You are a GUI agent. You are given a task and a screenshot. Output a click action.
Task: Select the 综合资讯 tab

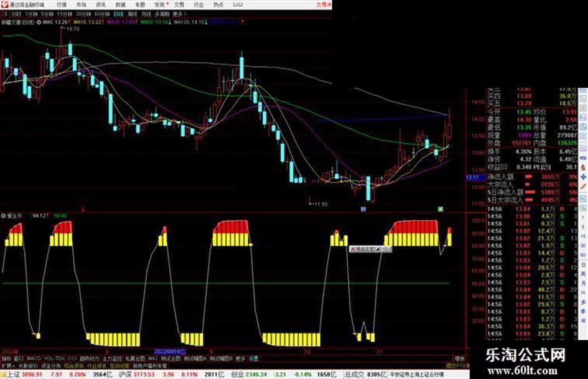74,366
